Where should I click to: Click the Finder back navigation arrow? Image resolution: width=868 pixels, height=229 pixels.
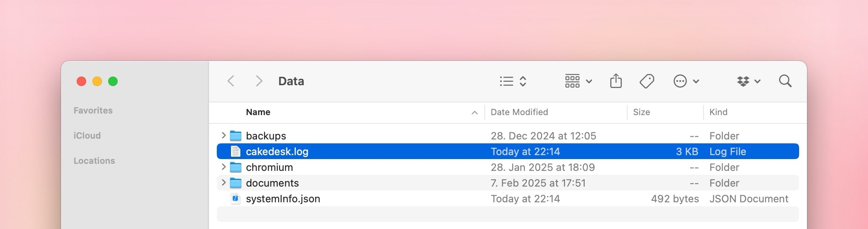point(231,81)
